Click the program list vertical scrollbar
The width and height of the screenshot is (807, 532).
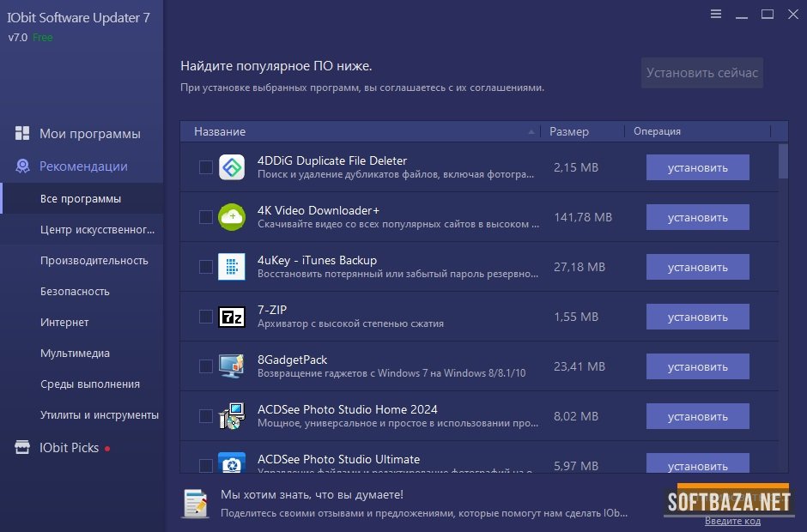point(783,160)
